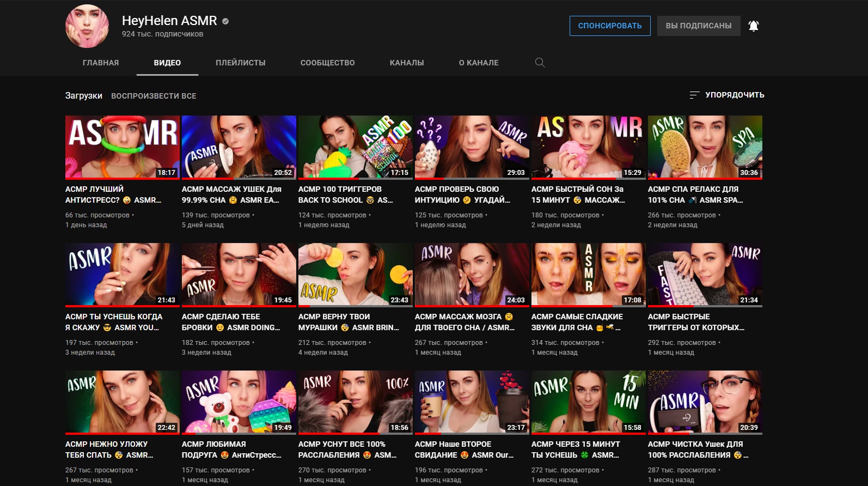
Task: Click ВОСПРОИЗВЕСТИ ВСЕ link
Action: (154, 96)
